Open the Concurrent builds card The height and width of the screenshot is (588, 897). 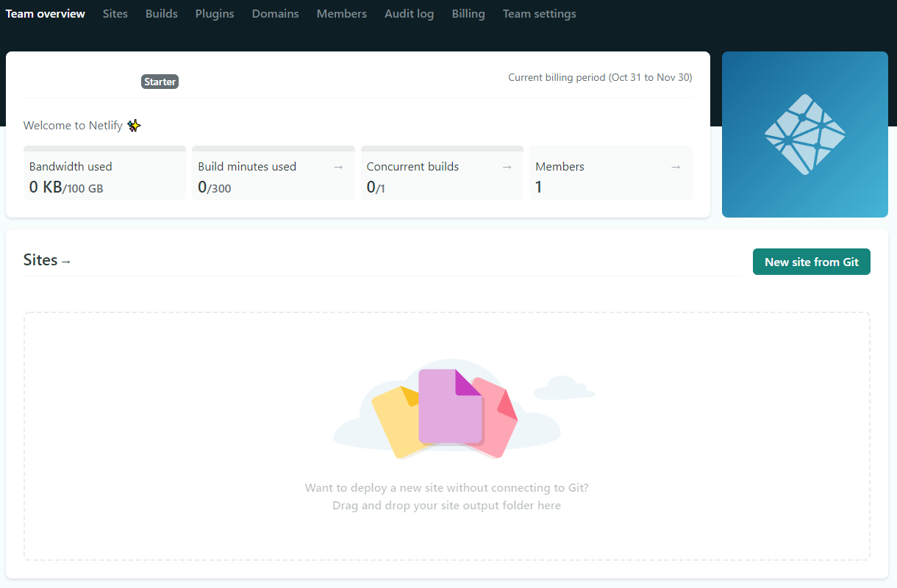(x=442, y=173)
